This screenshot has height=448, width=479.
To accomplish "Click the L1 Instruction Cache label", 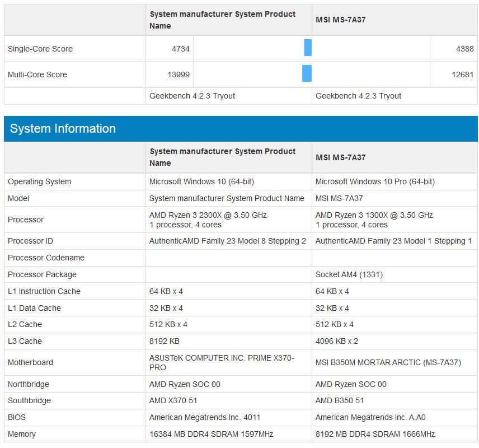I will (x=44, y=291).
